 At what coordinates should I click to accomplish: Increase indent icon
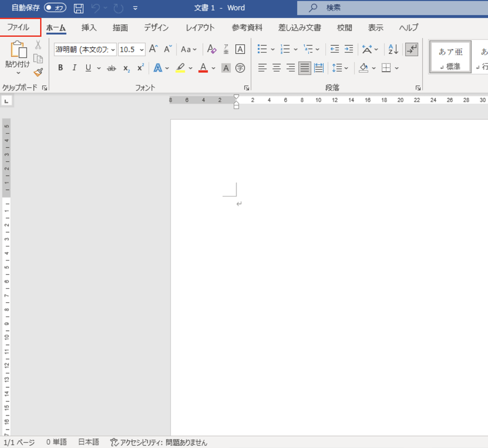pyautogui.click(x=349, y=49)
